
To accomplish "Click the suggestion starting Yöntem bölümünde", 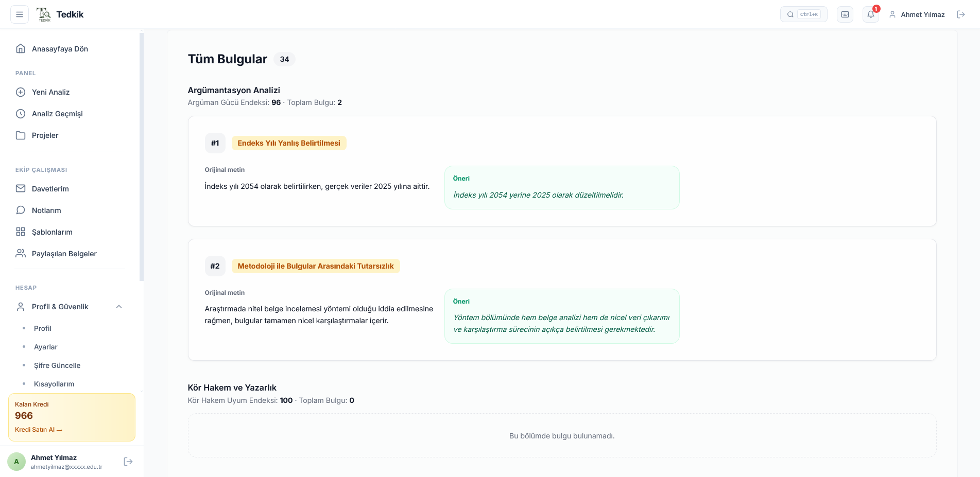I will coord(562,316).
